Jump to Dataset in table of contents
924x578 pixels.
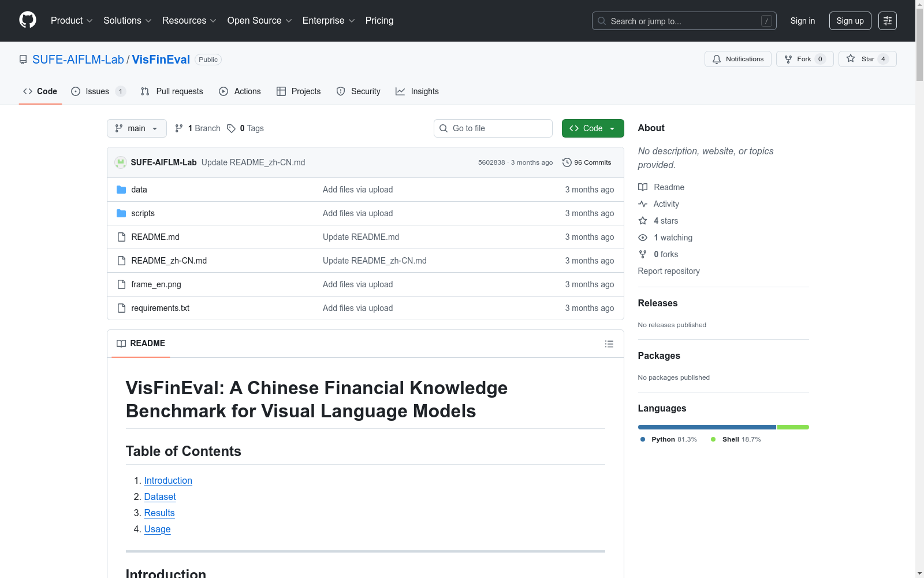(160, 497)
